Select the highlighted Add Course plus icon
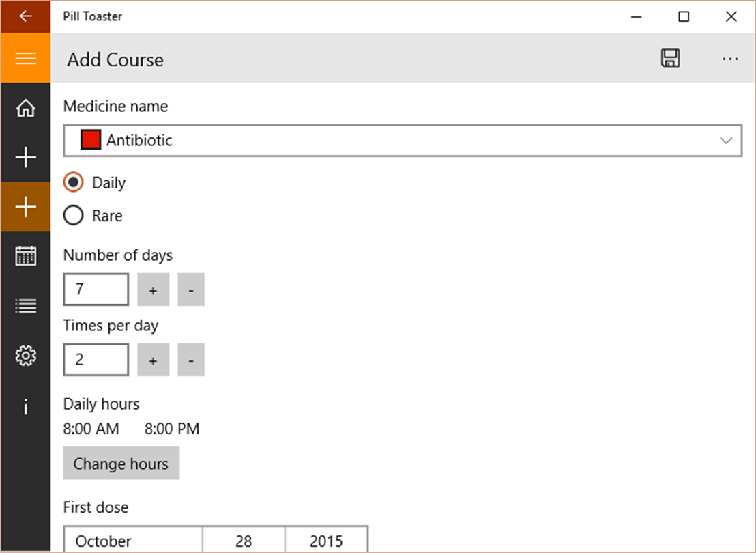The image size is (756, 553). click(x=25, y=207)
